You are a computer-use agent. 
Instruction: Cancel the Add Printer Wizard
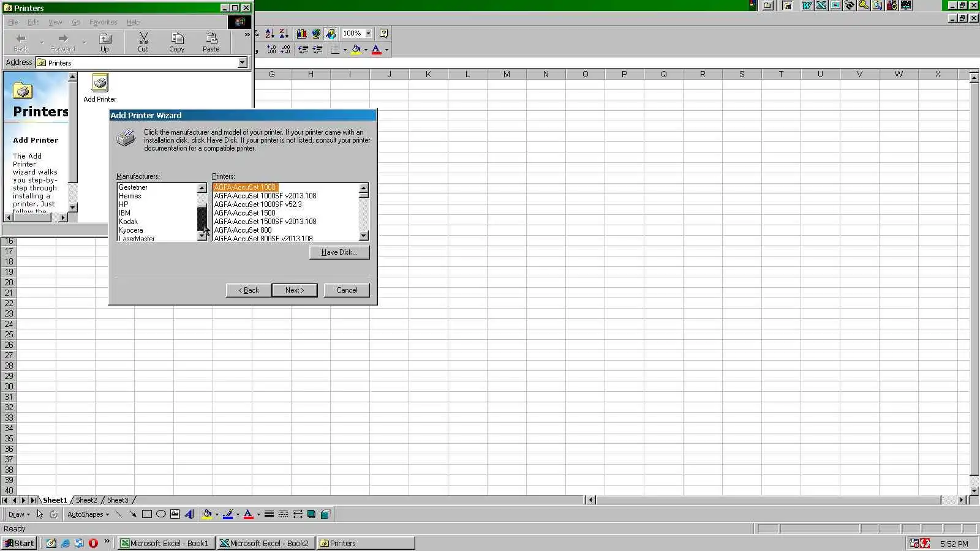347,290
